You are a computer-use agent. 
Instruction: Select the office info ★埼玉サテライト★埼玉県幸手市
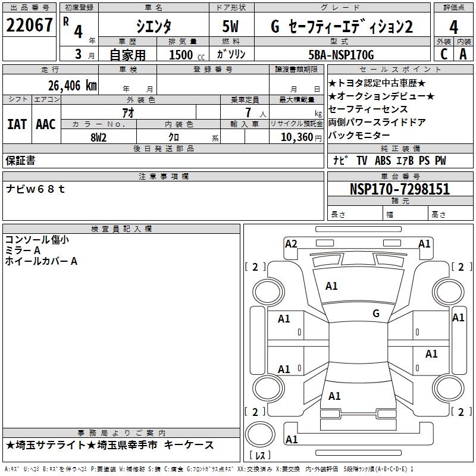[x=82, y=445]
